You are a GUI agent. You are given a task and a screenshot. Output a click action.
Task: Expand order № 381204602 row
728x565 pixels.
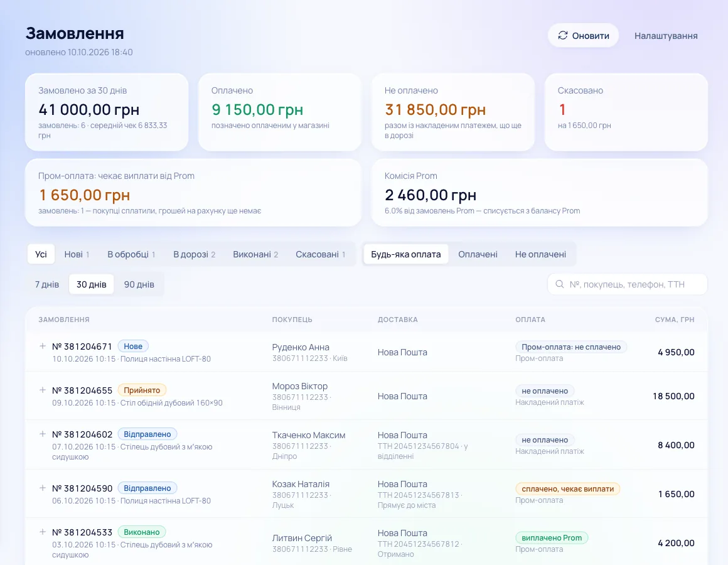tap(43, 434)
